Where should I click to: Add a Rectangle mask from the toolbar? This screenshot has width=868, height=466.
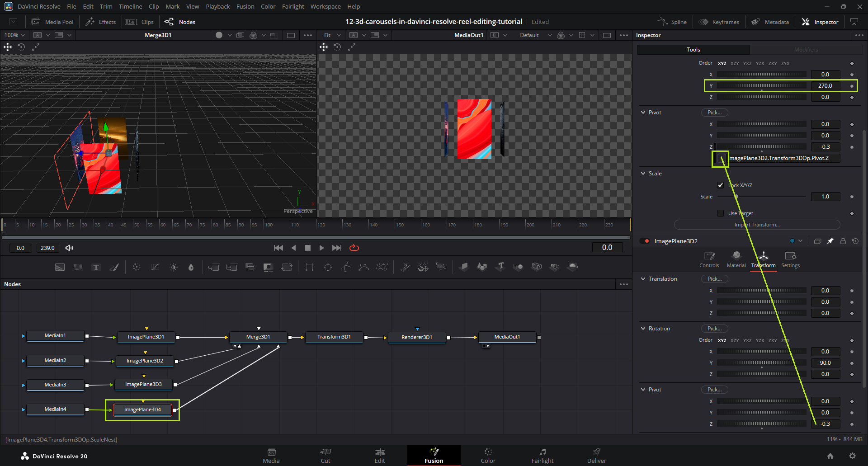[x=310, y=267]
